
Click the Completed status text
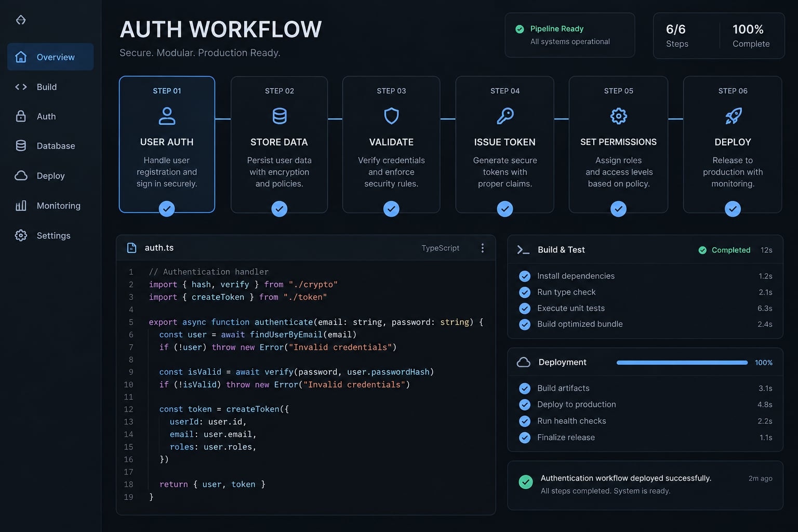point(731,250)
